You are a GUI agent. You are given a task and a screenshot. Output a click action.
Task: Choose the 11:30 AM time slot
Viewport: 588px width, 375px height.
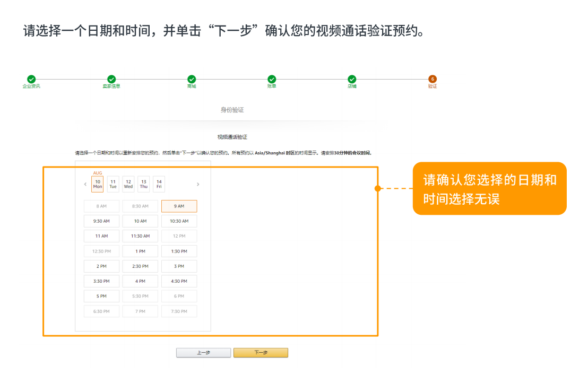(140, 236)
